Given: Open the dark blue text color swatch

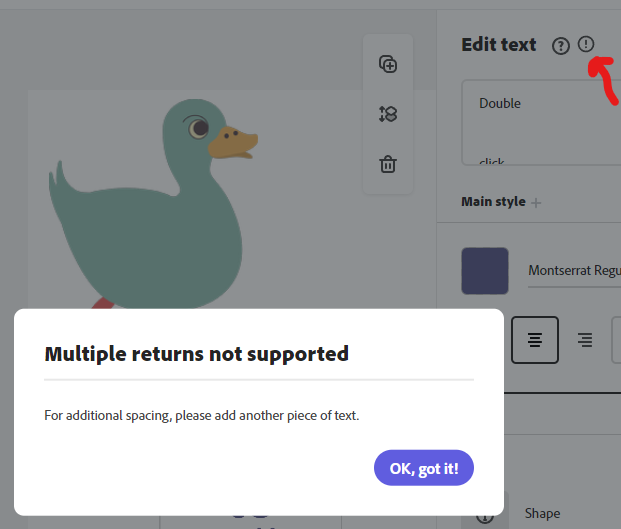Looking at the screenshot, I should click(485, 271).
